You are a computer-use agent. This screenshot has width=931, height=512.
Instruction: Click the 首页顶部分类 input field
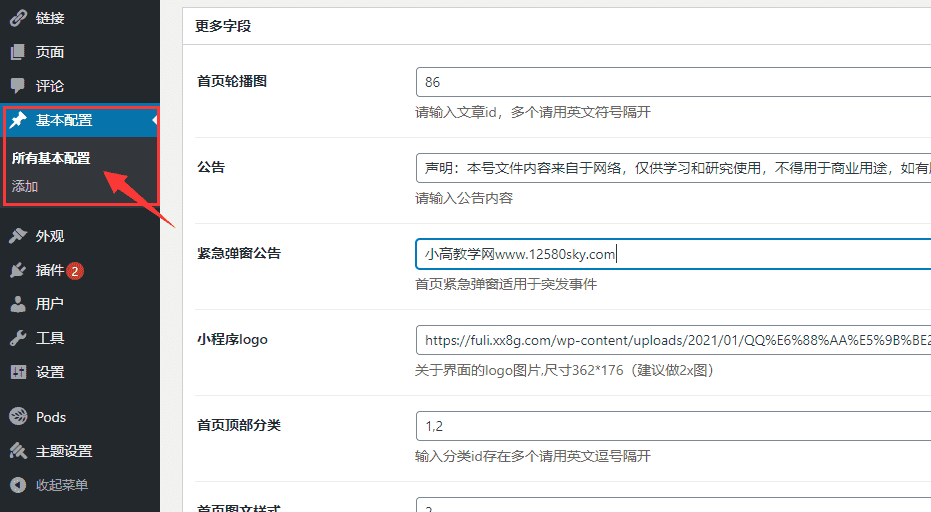pos(672,426)
